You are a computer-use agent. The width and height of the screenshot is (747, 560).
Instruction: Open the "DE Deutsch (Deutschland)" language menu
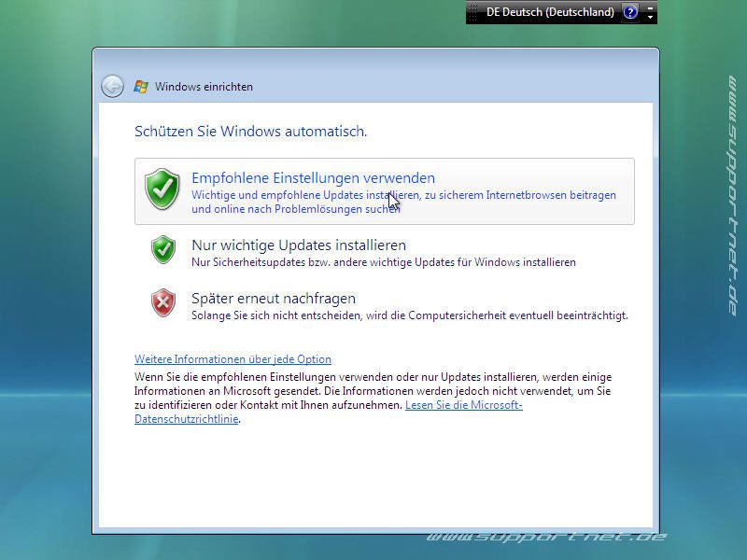pyautogui.click(x=551, y=12)
